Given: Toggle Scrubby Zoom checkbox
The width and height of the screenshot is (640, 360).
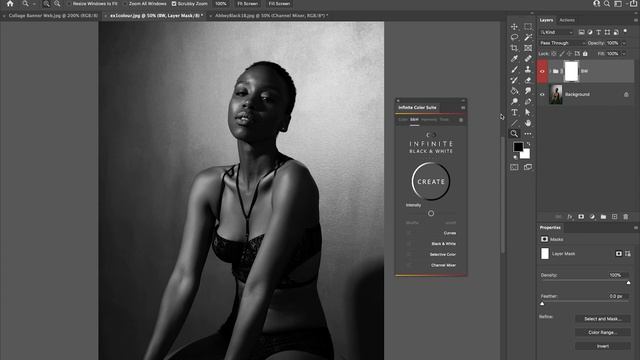Looking at the screenshot, I should pyautogui.click(x=174, y=4).
